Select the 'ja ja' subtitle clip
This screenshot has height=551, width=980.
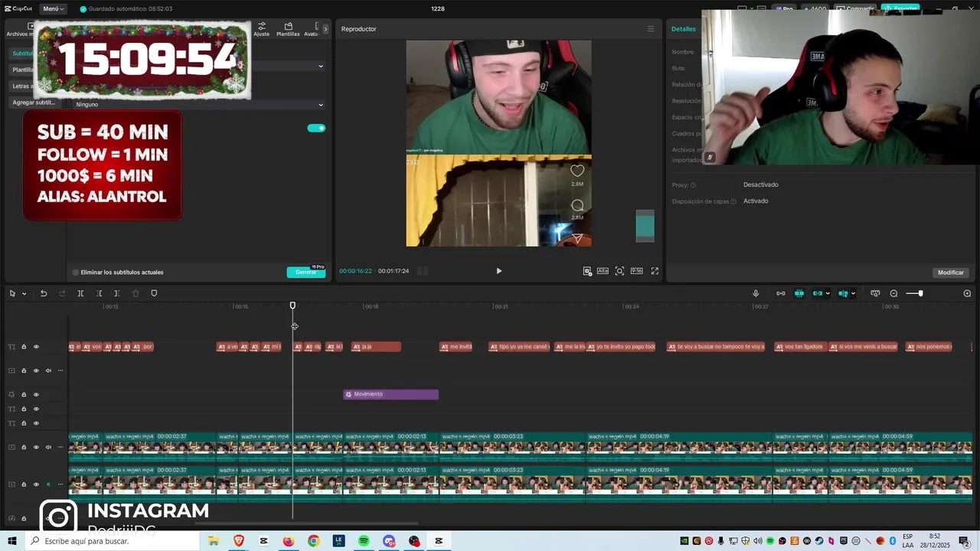(376, 347)
